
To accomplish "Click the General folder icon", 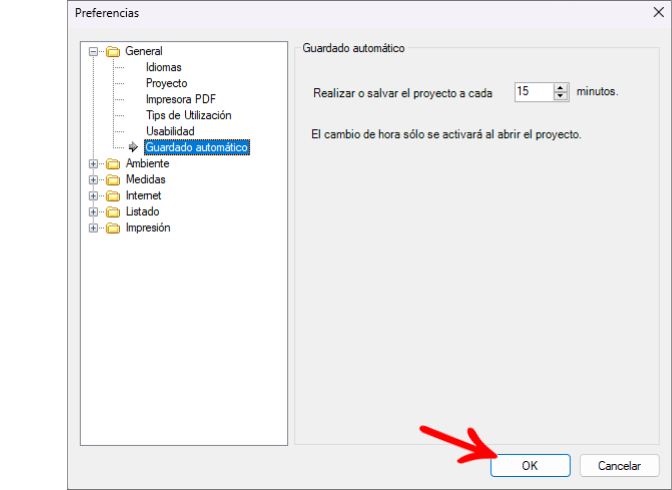I will (x=113, y=51).
